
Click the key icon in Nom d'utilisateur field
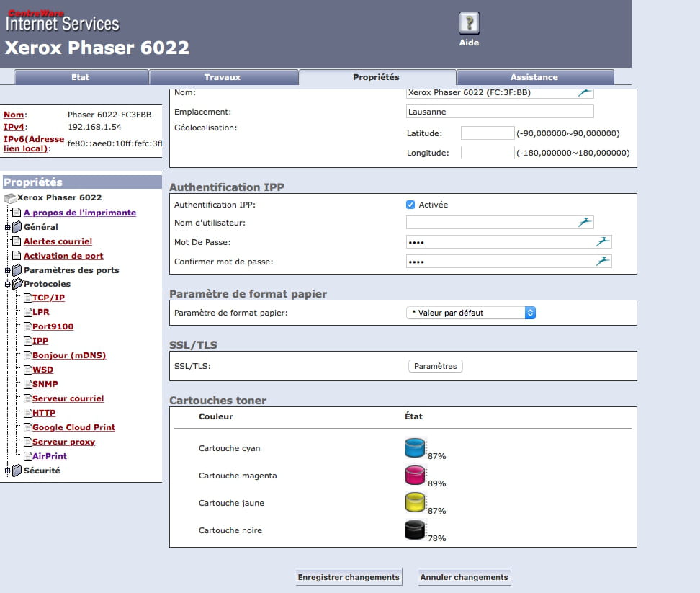(584, 222)
